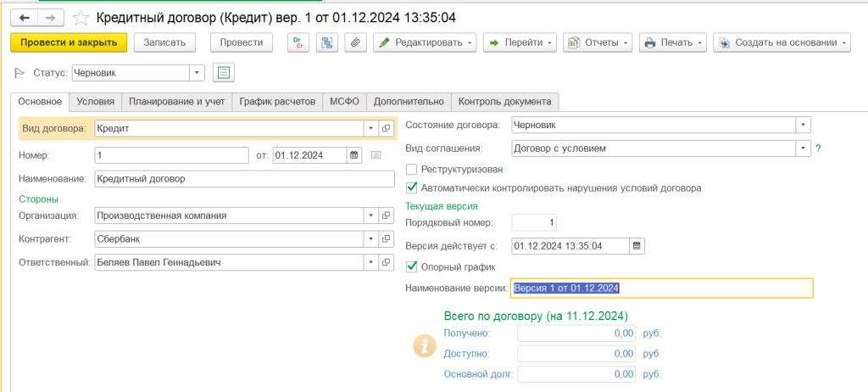Expand Организация dropdown arrow

[371, 216]
